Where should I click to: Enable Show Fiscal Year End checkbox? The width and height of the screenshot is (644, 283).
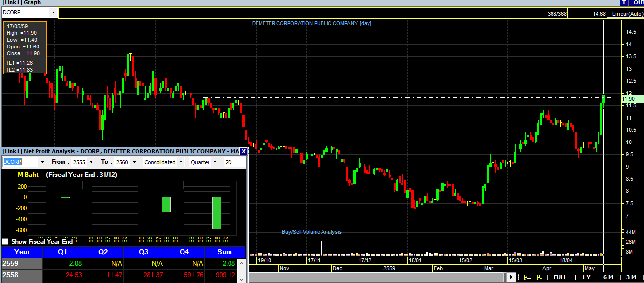point(5,241)
